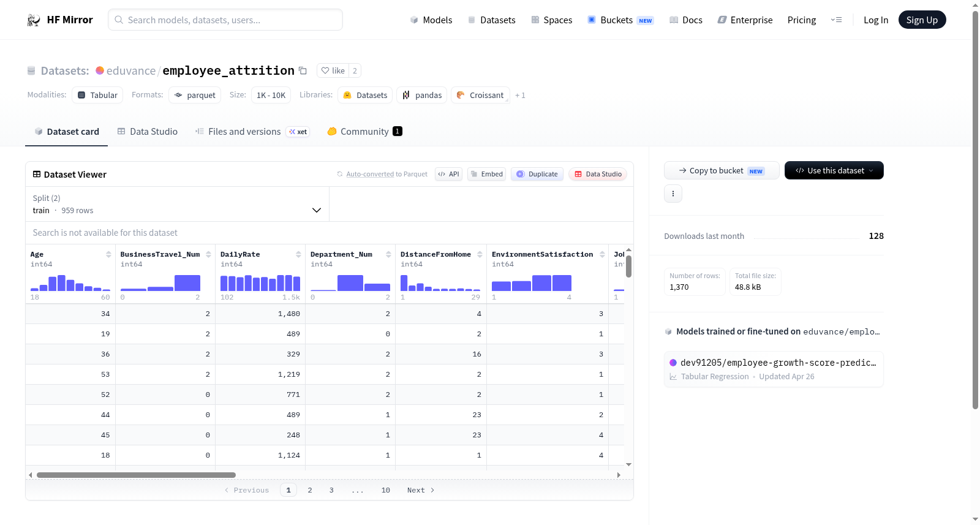Click the search magnifier icon
This screenshot has width=980, height=525.
pos(119,20)
